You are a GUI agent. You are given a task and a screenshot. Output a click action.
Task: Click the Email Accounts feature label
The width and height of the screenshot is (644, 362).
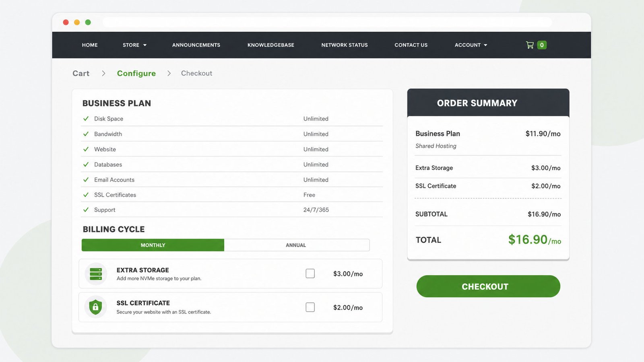click(x=114, y=180)
